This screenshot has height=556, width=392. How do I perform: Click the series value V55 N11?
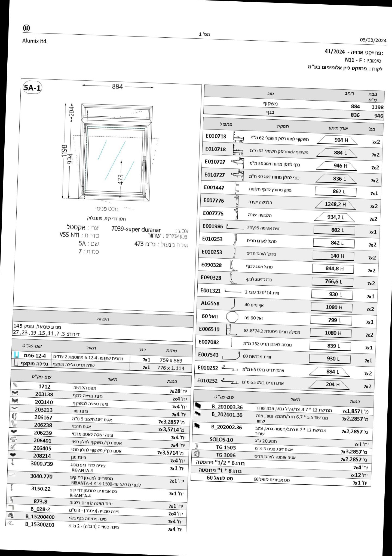pyautogui.click(x=69, y=235)
